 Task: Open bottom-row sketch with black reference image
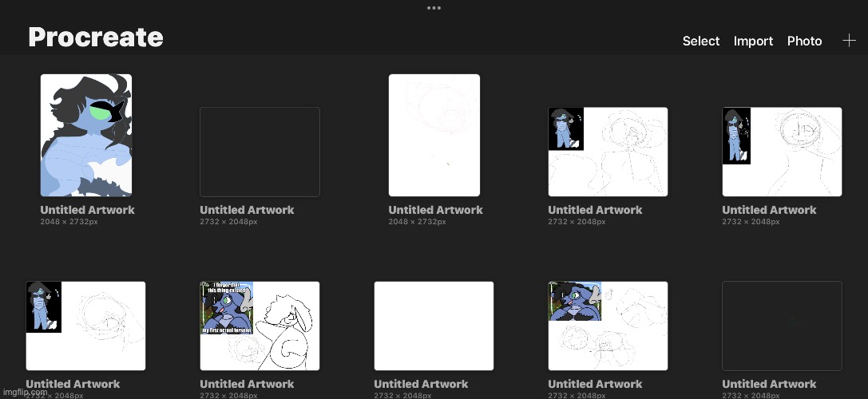point(85,326)
